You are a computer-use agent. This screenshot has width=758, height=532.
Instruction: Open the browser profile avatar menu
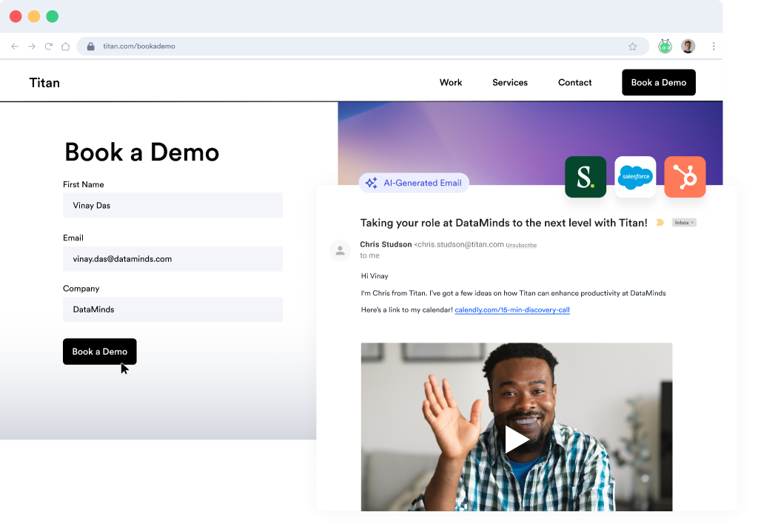pos(688,46)
